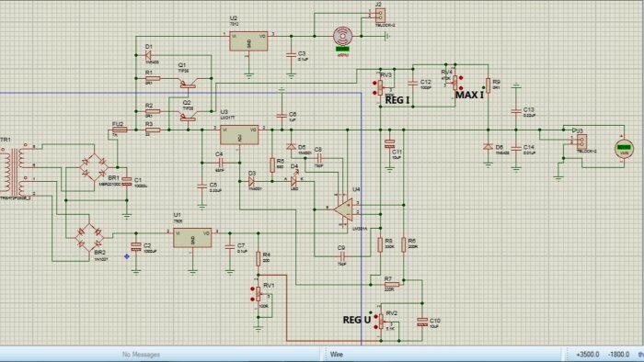Viewport: 644px width, 362px height.
Task: Select capacitor C11
Action: (x=389, y=144)
